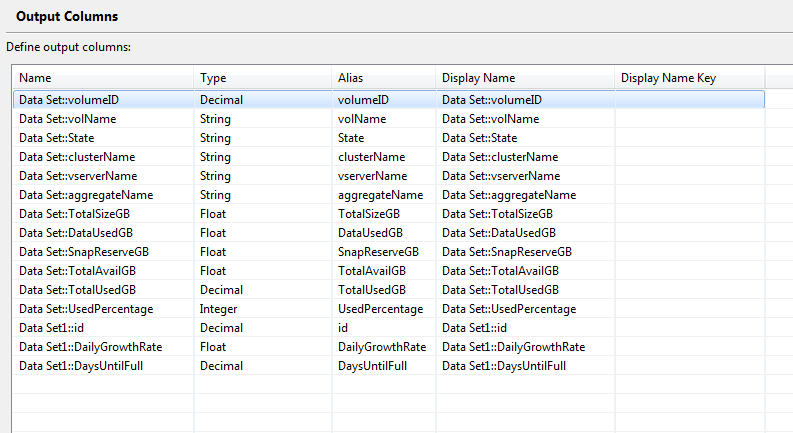
Task: Click the Type column header
Action: tap(262, 78)
